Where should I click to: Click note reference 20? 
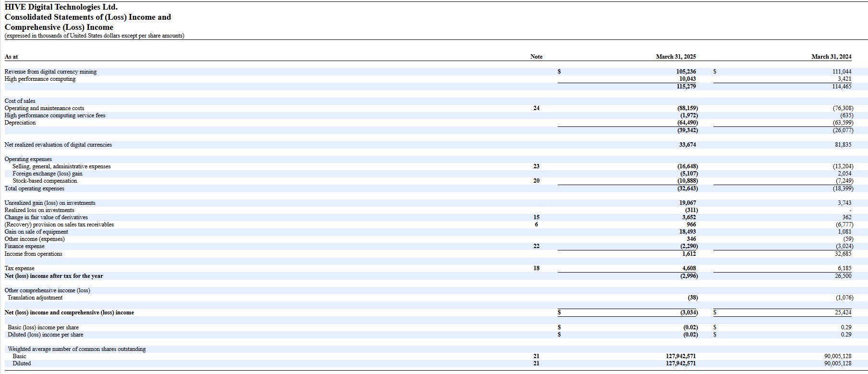coord(536,181)
